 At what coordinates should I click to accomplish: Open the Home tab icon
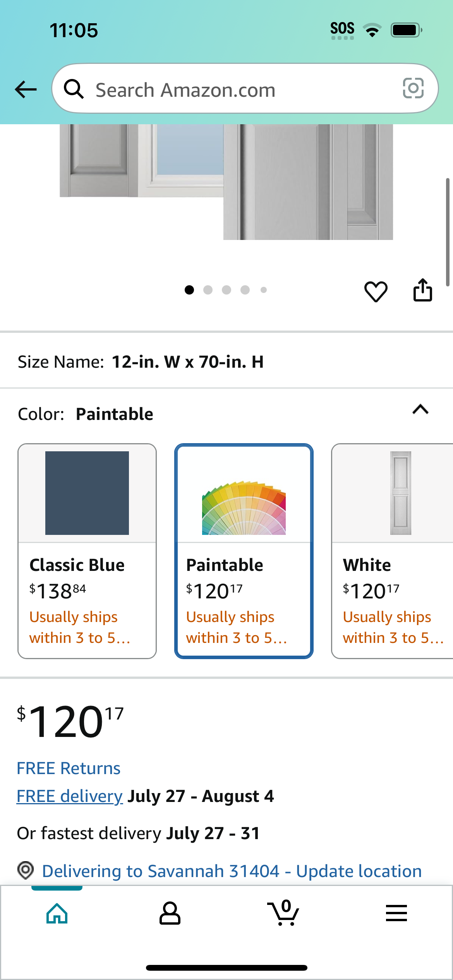point(57,914)
